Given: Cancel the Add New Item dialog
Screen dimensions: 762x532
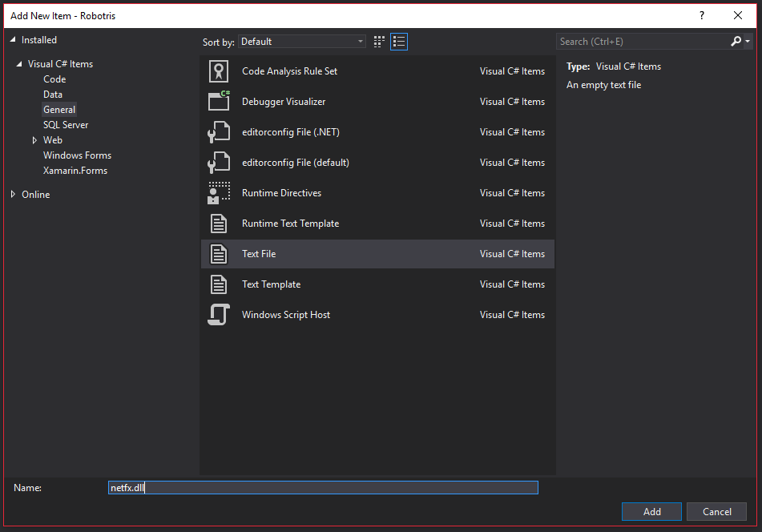Looking at the screenshot, I should tap(716, 512).
